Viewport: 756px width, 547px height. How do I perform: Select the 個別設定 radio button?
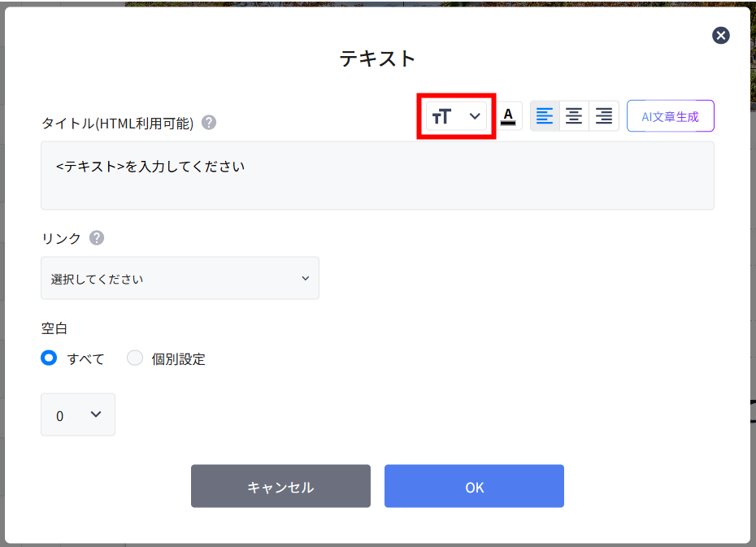[x=135, y=358]
